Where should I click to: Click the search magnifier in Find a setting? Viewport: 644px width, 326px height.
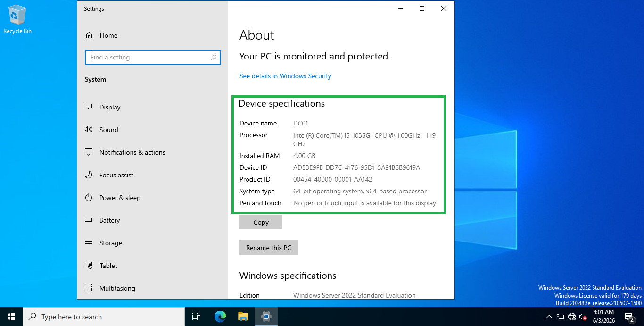click(x=214, y=58)
